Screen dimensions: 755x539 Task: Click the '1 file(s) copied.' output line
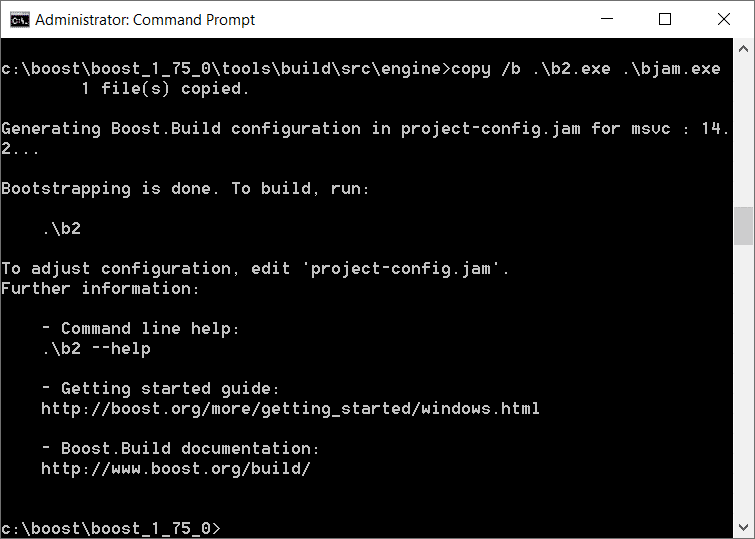[165, 88]
